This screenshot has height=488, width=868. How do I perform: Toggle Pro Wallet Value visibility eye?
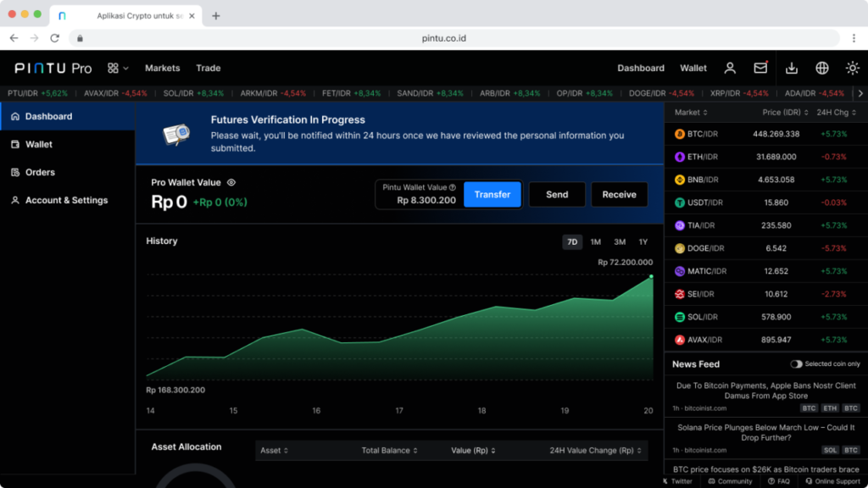click(x=231, y=183)
